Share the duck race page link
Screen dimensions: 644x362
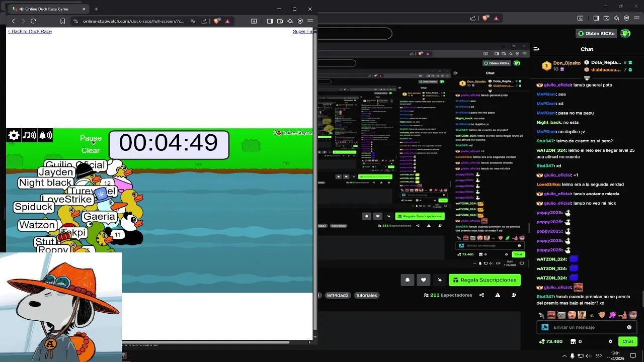(204, 21)
